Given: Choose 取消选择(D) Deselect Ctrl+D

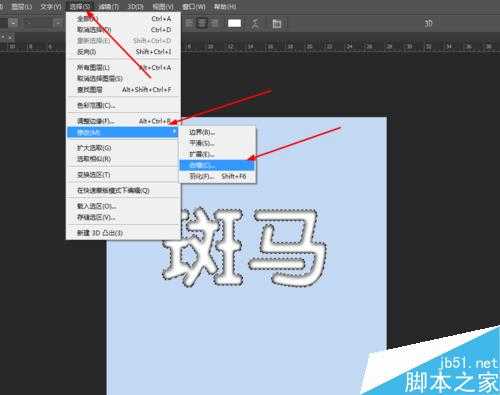Looking at the screenshot, I should (x=123, y=30).
